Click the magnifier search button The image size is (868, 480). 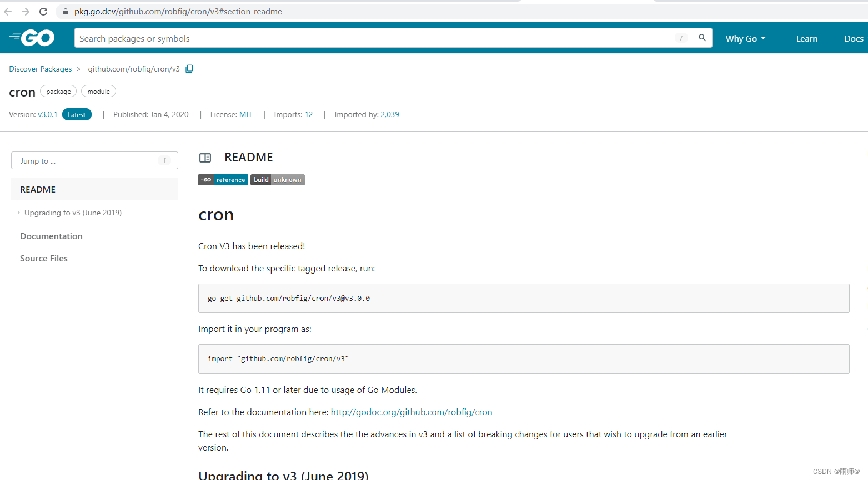pyautogui.click(x=703, y=38)
